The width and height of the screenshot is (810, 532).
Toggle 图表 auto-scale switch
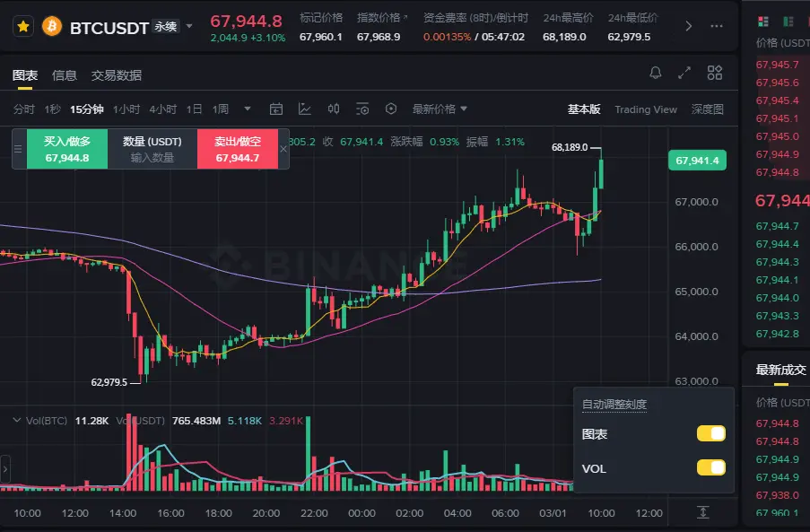(x=710, y=433)
